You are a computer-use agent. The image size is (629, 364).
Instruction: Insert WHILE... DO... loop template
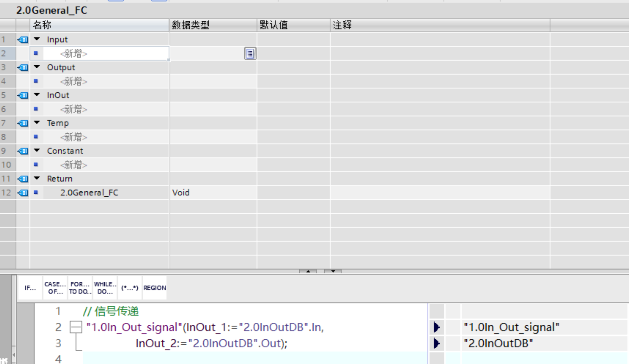point(105,288)
